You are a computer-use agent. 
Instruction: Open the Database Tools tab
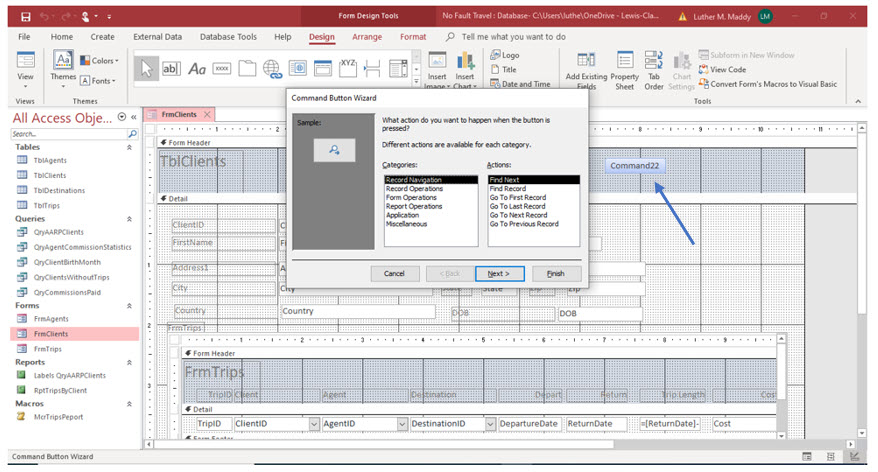(228, 36)
